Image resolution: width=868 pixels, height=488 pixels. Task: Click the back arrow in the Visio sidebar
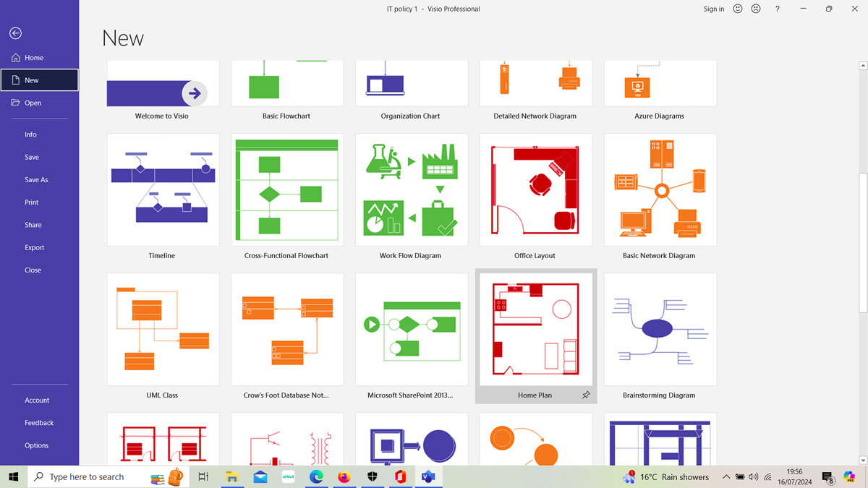click(x=14, y=33)
